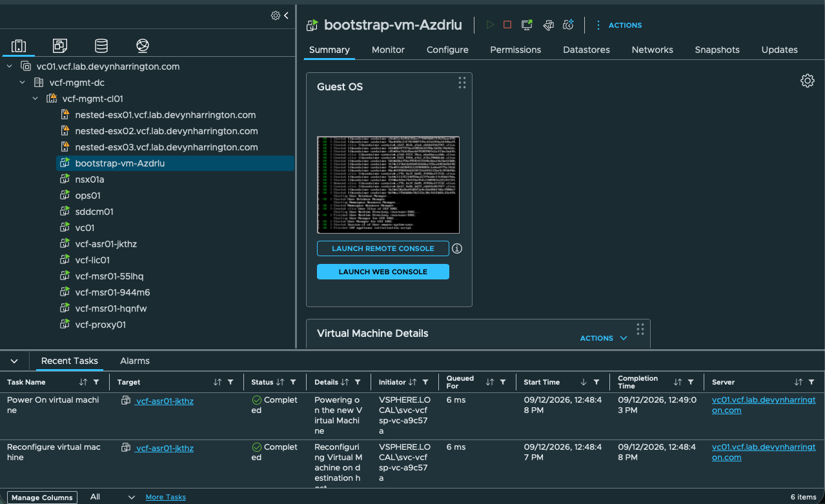Select the vc01 virtual machine
825x504 pixels.
click(x=85, y=228)
